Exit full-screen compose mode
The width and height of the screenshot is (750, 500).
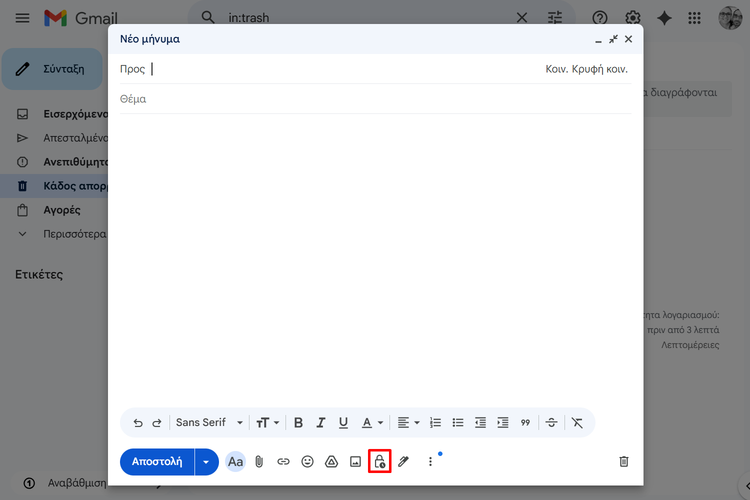pyautogui.click(x=613, y=39)
